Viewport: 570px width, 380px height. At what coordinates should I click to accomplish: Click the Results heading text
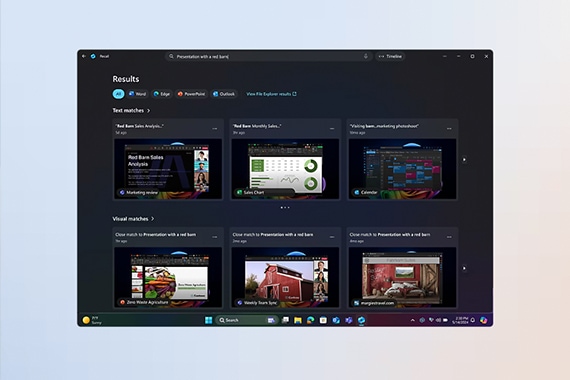tap(126, 79)
